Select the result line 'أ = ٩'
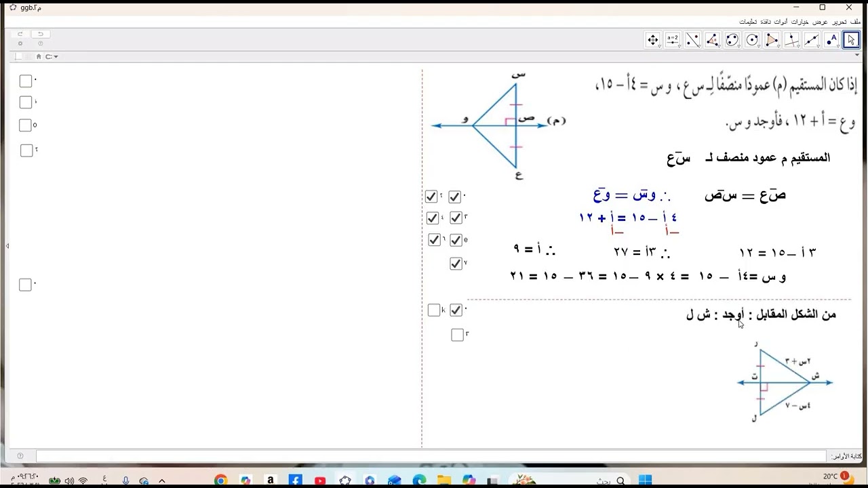Image resolution: width=868 pixels, height=488 pixels. point(534,249)
